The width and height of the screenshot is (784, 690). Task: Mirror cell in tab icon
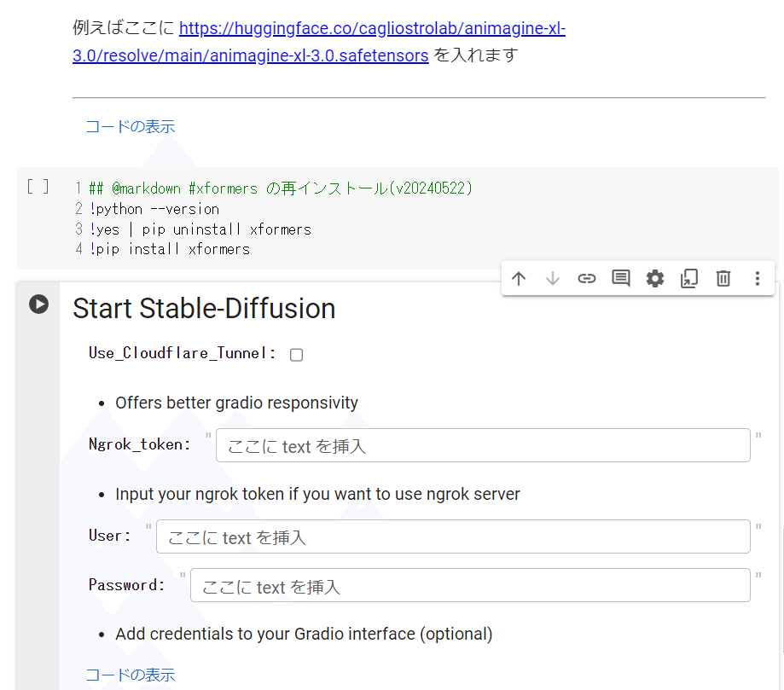click(689, 279)
